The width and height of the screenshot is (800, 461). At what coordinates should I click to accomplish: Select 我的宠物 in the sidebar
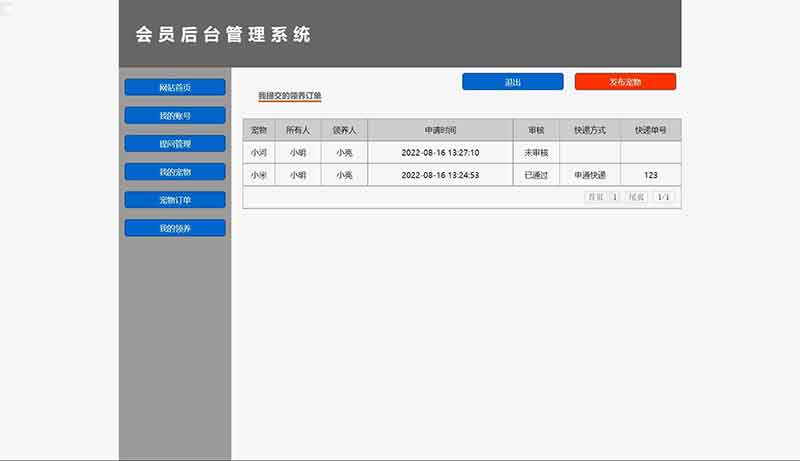point(175,172)
